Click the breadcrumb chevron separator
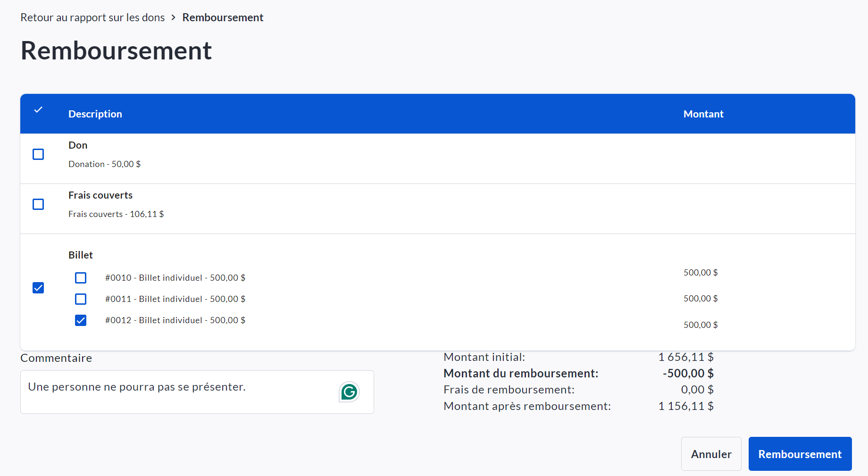Image resolution: width=868 pixels, height=476 pixels. (x=174, y=17)
